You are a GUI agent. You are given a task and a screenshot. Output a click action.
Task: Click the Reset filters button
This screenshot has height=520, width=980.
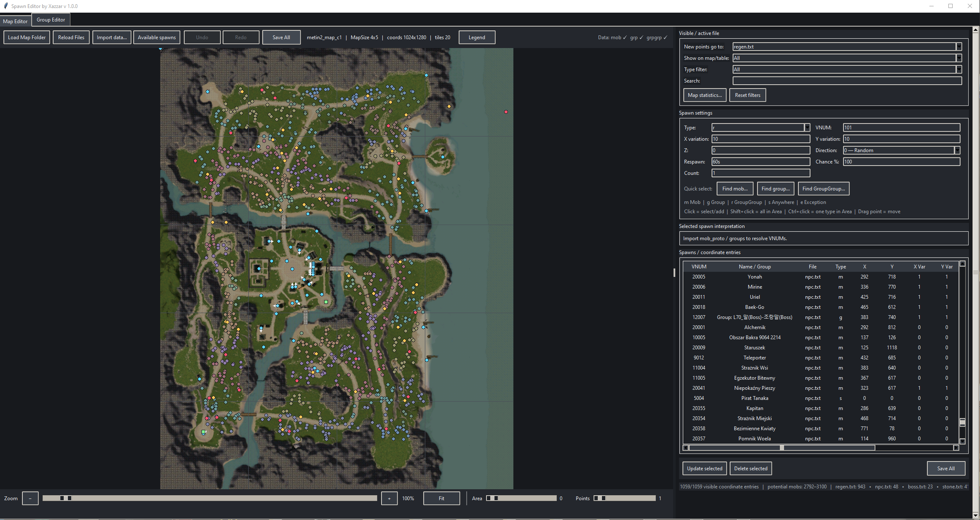748,95
